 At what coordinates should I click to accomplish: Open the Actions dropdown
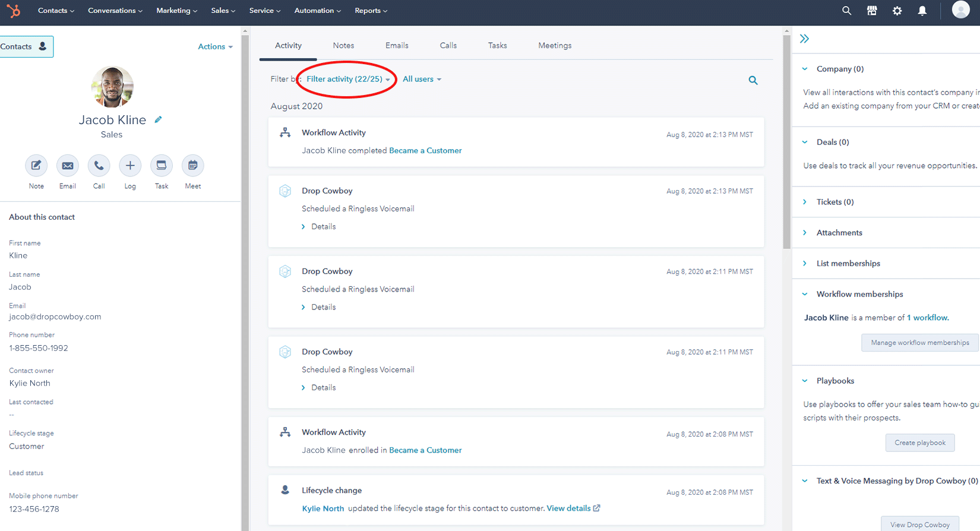215,46
